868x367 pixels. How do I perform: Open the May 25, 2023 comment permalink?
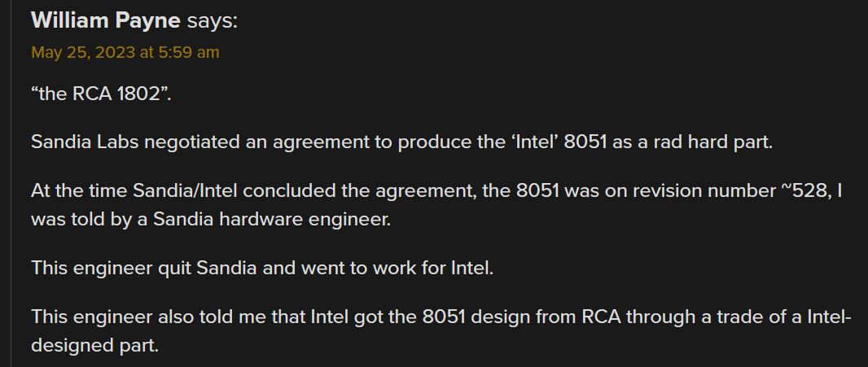125,53
